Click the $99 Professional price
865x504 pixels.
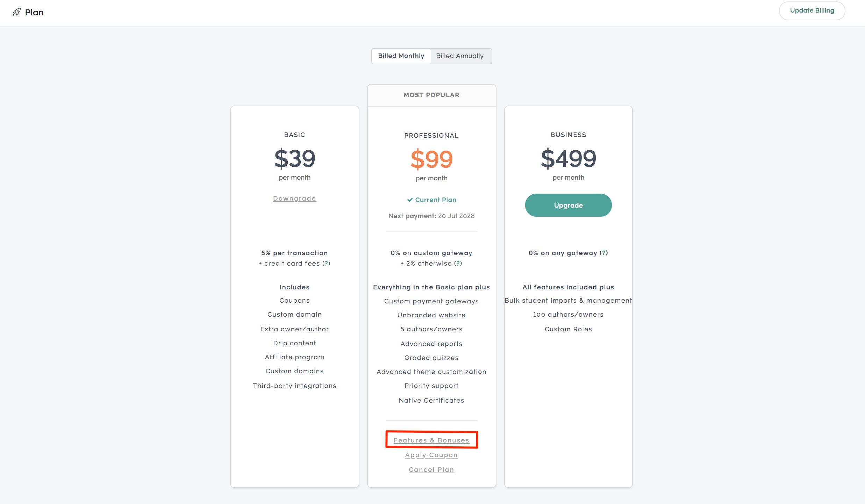point(431,159)
